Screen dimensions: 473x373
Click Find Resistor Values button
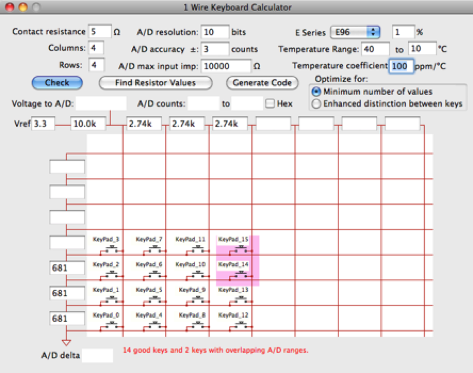pos(155,83)
